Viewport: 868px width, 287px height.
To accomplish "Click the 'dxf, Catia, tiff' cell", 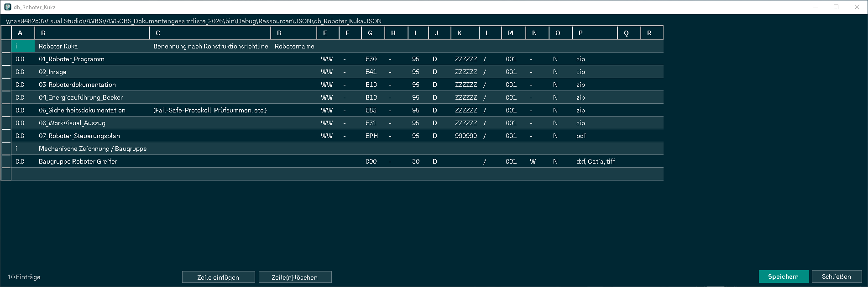I will pos(595,161).
